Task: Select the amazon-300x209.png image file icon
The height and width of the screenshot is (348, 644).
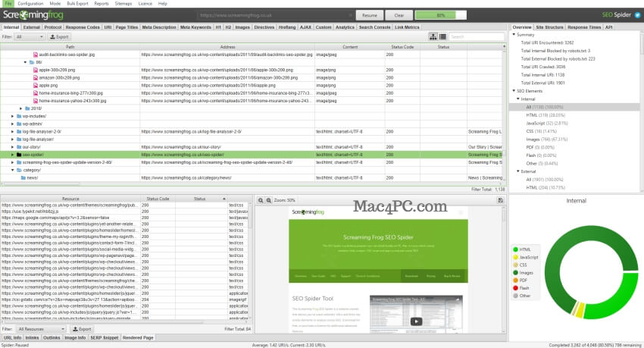Action: pos(36,77)
